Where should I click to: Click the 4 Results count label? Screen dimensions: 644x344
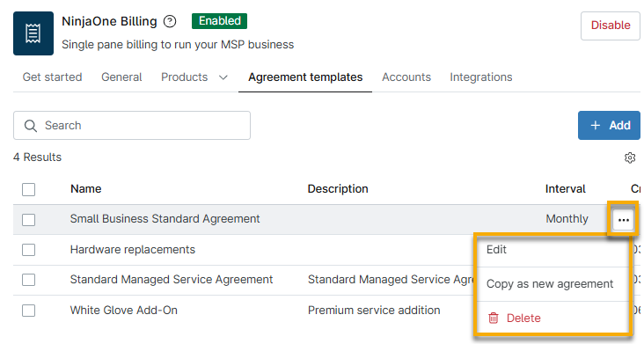click(x=37, y=157)
